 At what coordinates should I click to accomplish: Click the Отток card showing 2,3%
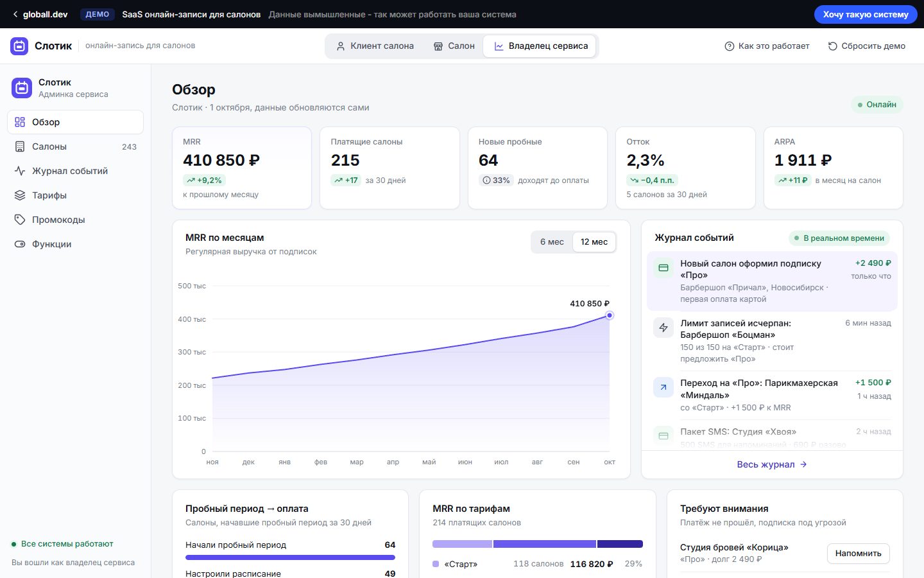tap(685, 168)
